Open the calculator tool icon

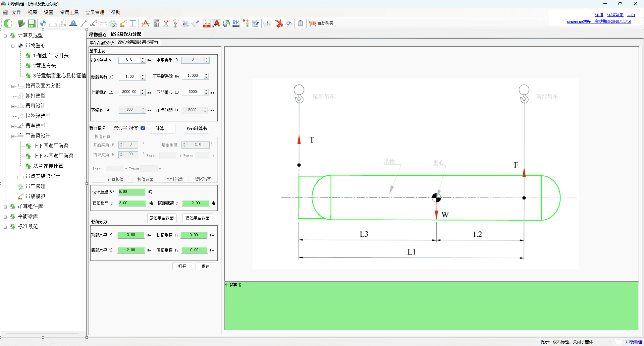click(x=156, y=23)
